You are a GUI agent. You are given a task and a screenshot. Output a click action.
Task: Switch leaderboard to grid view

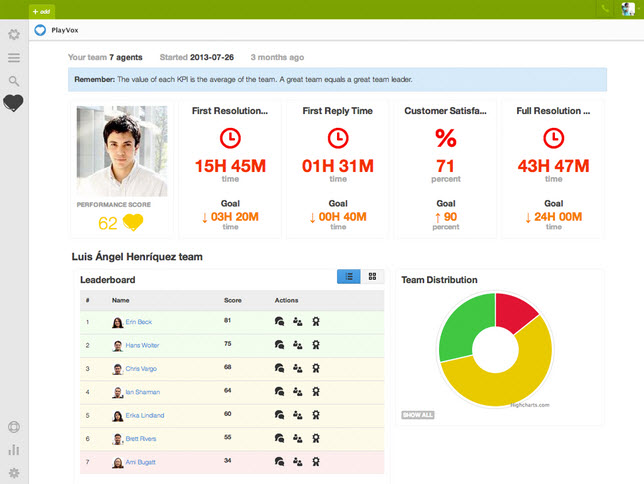pyautogui.click(x=372, y=276)
